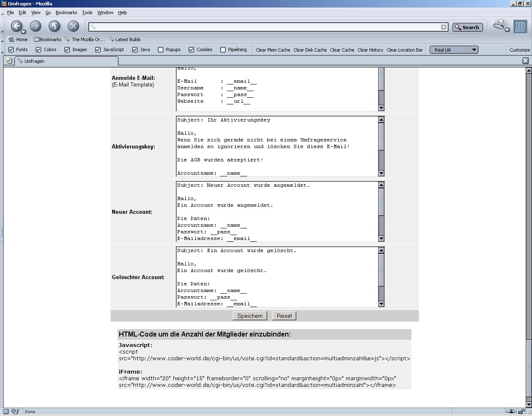Click up arrow of Aktivierungskey textarea scrollbar
Image resolution: width=532 pixels, height=416 pixels.
[381, 120]
